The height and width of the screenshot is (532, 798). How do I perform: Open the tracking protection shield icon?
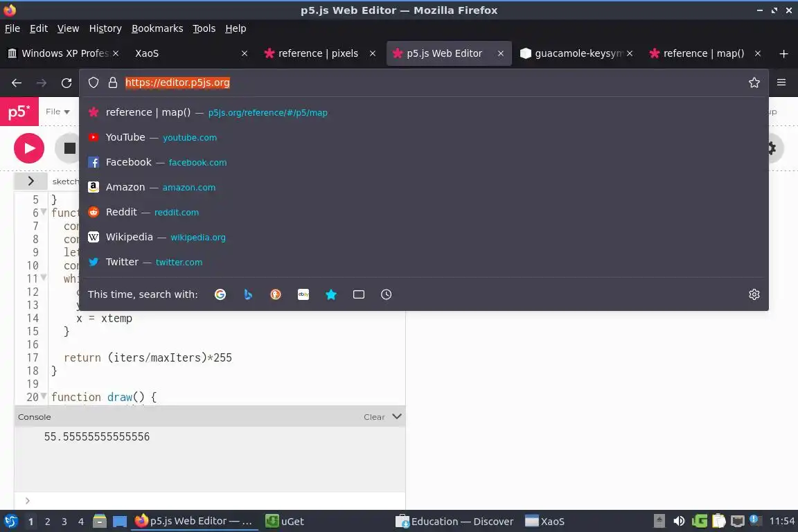93,82
